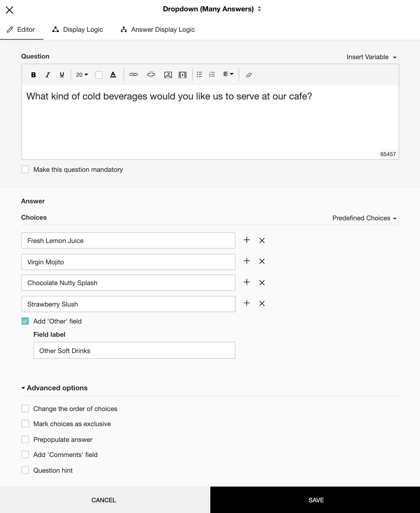Open the Answer Display Logic tab

click(x=158, y=30)
